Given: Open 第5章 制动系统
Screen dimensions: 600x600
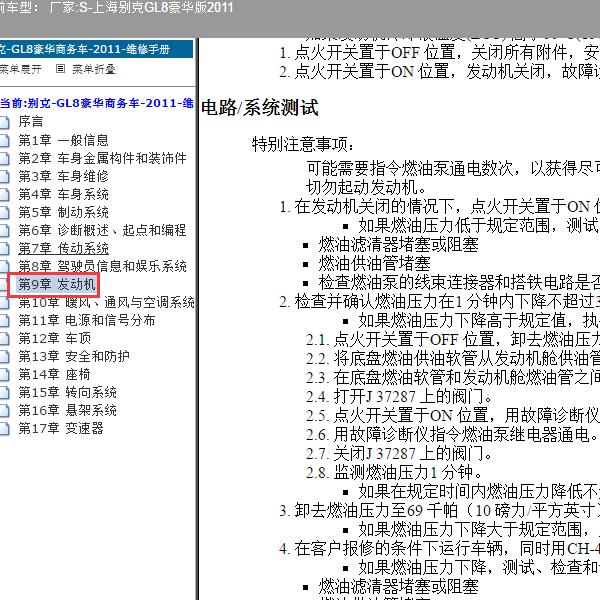Looking at the screenshot, I should point(64,212).
